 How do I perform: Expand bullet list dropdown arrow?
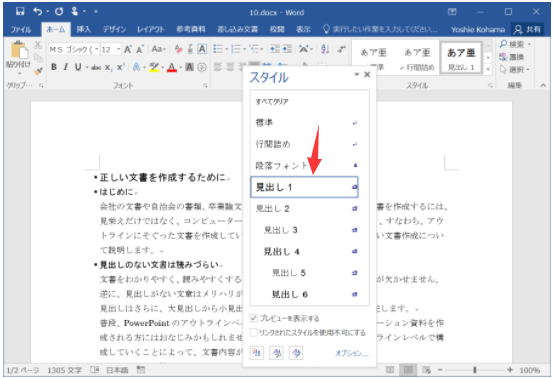pos(227,49)
